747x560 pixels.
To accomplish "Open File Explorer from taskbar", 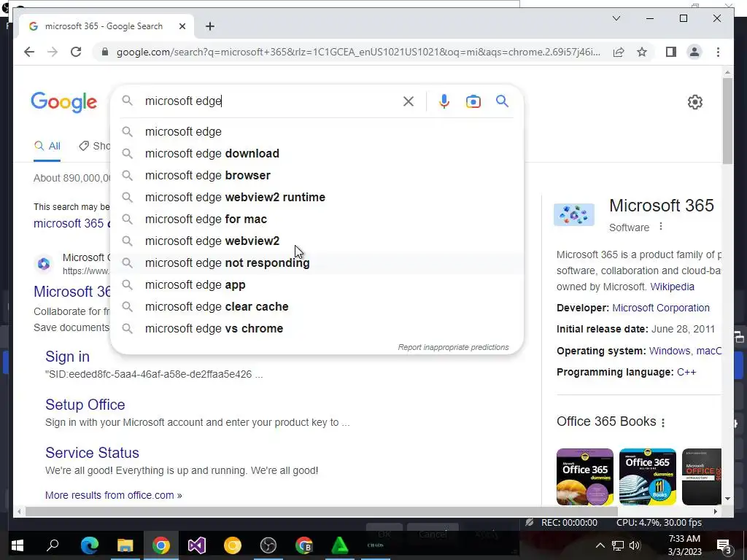I will click(125, 545).
